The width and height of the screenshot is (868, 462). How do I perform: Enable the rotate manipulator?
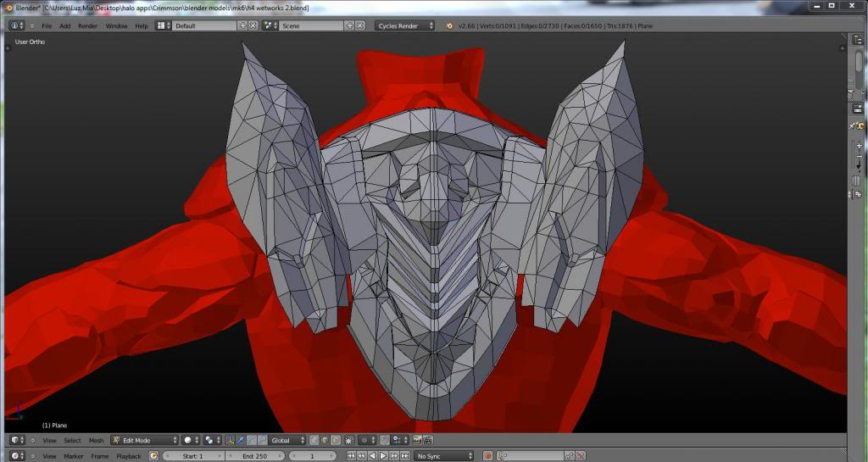pyautogui.click(x=250, y=441)
